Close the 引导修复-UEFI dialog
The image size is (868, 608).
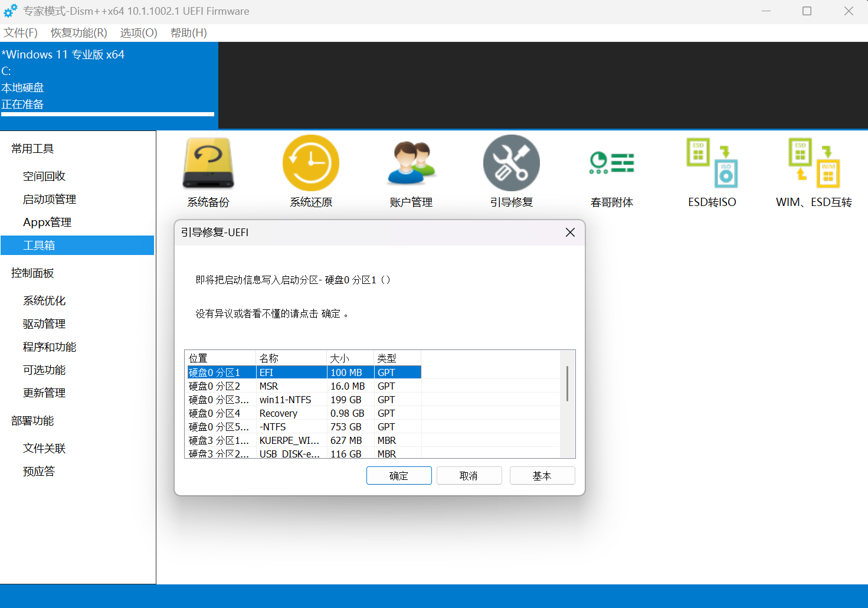[x=570, y=233]
